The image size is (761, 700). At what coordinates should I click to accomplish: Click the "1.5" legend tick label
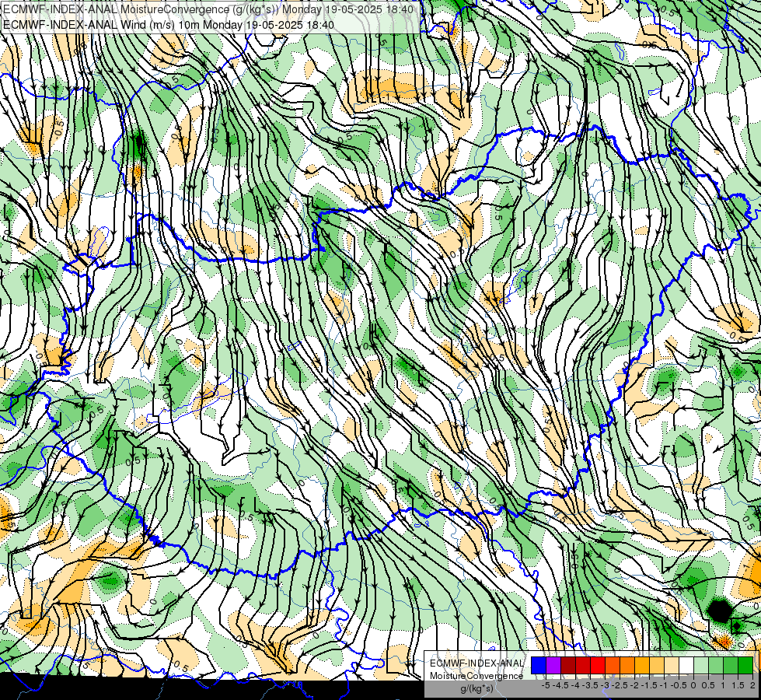(738, 685)
